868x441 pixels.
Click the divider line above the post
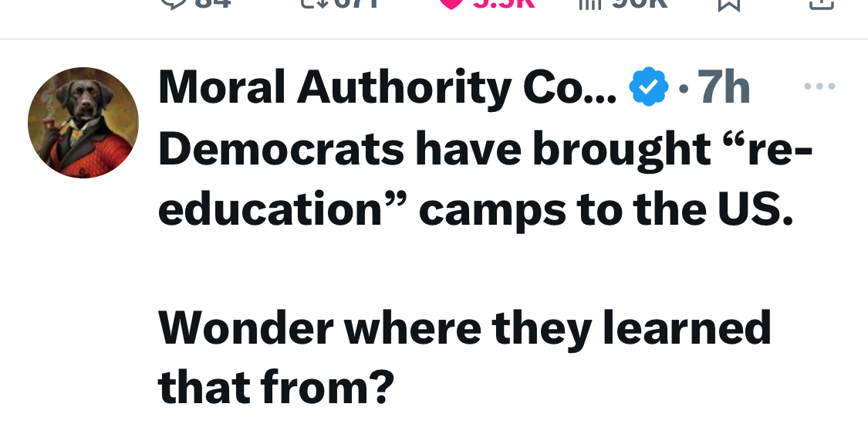click(x=434, y=39)
